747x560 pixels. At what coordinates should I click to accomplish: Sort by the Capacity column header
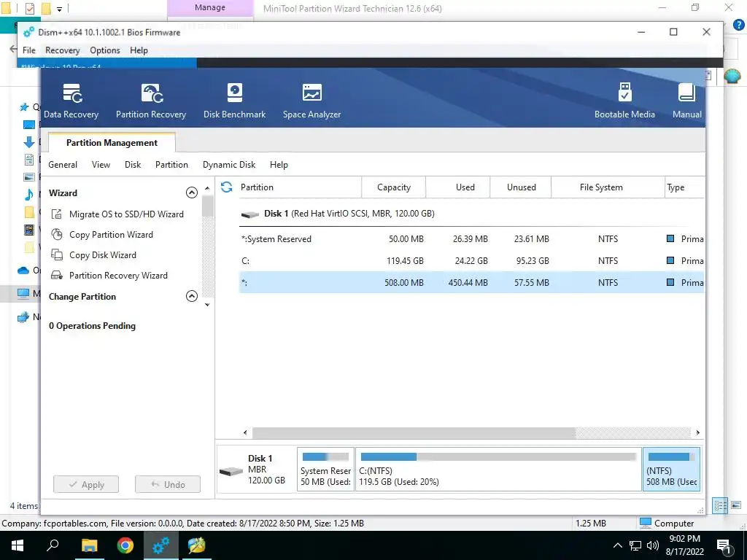[394, 187]
